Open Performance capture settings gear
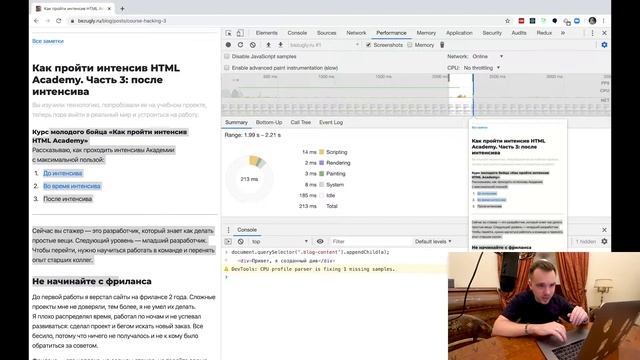The height and width of the screenshot is (360, 640). (x=604, y=45)
